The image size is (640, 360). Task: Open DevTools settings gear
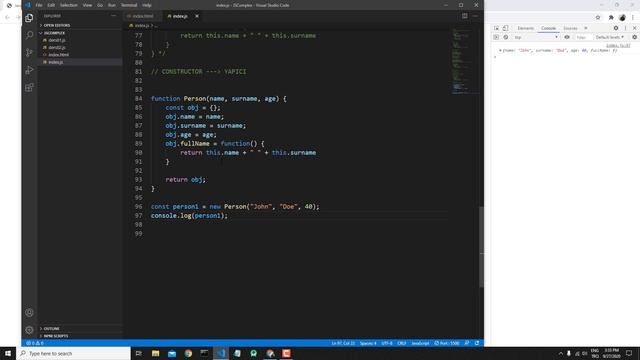click(616, 28)
